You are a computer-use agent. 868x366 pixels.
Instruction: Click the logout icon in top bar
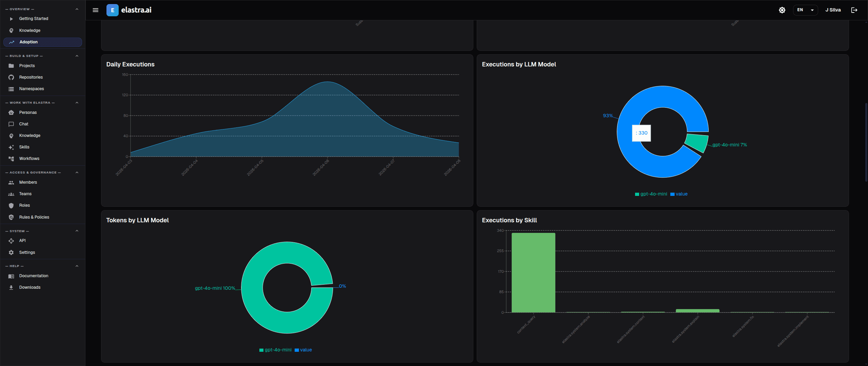tap(854, 10)
